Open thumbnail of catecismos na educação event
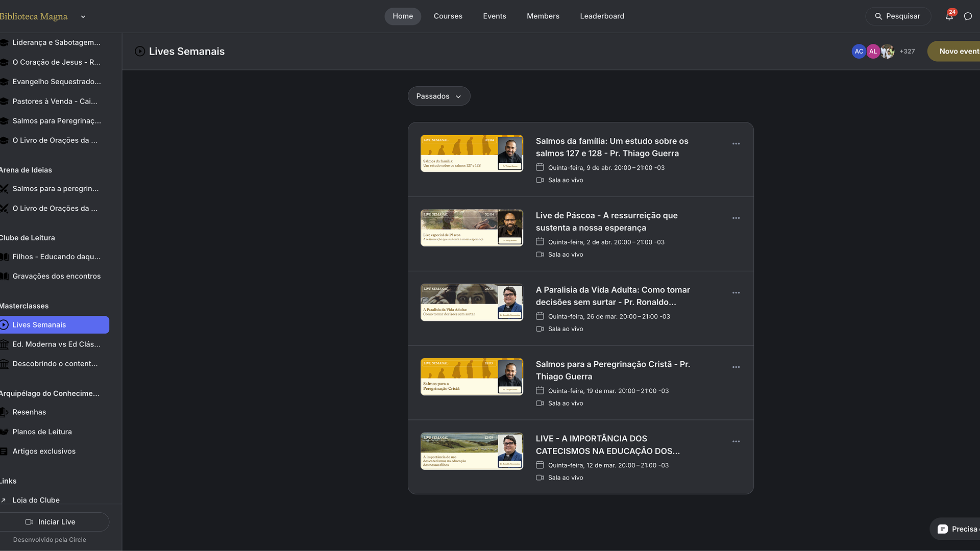The height and width of the screenshot is (551, 980). pos(472,452)
